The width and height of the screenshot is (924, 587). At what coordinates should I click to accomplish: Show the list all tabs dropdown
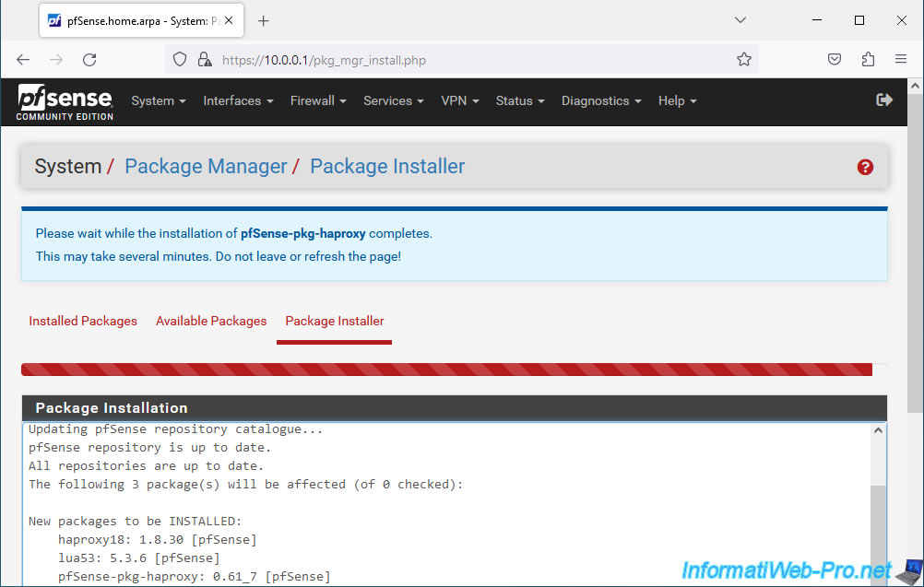(x=740, y=20)
